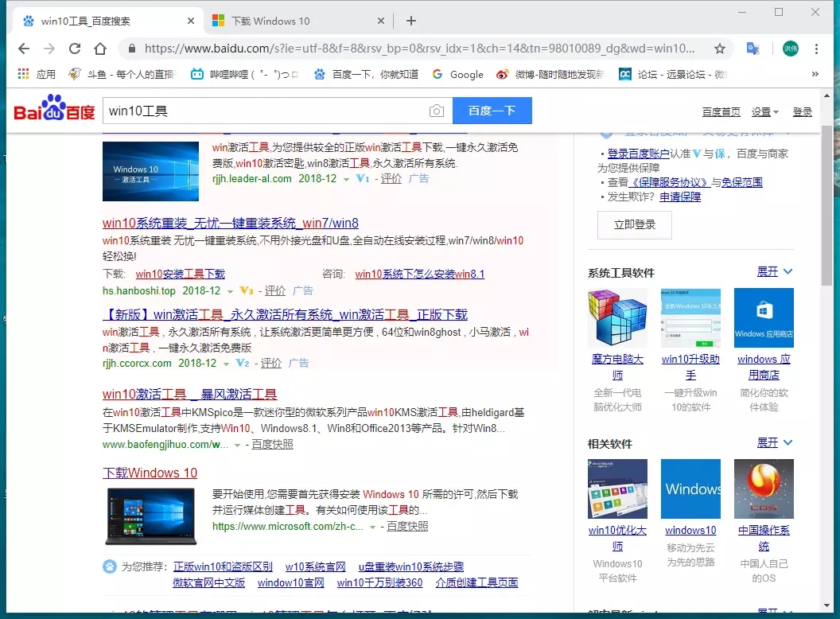Close the win10工具_百度搜索 tab
This screenshot has width=840, height=619.
click(x=191, y=21)
